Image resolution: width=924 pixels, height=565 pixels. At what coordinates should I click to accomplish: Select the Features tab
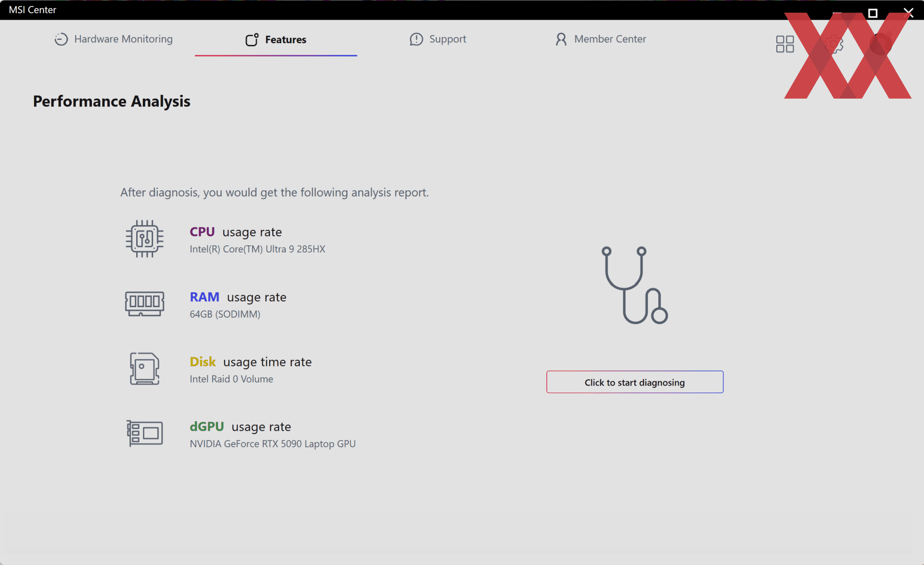(276, 39)
